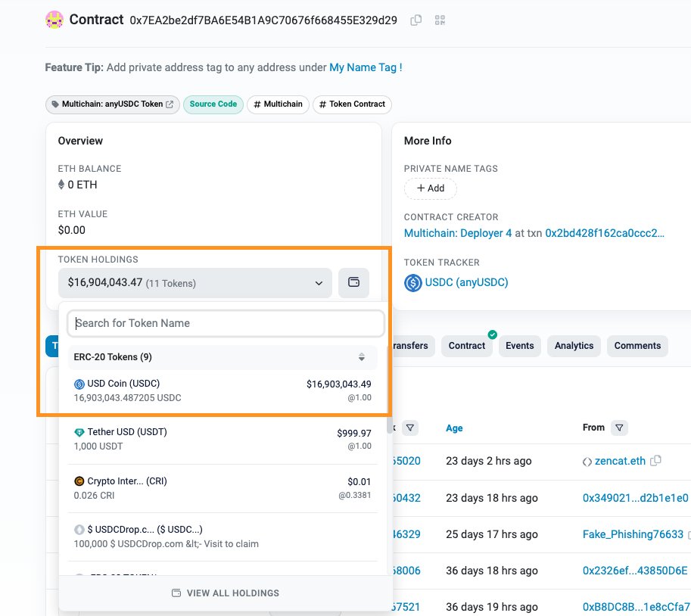Copy the zencat.eth address

655,460
